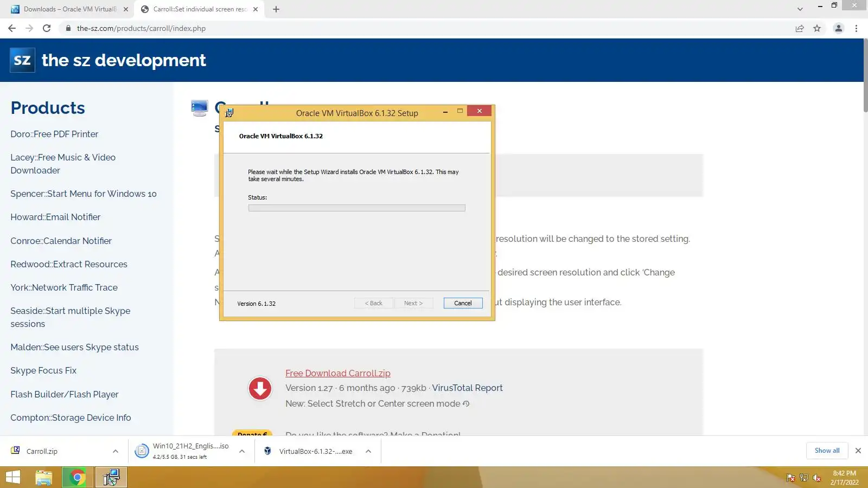Open Lacey::Free Music & Video Downloader link
This screenshot has height=488, width=868.
[x=63, y=164]
